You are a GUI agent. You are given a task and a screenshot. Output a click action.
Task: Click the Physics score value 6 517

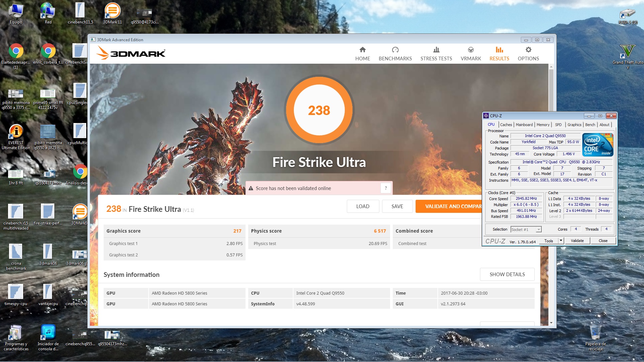click(380, 231)
